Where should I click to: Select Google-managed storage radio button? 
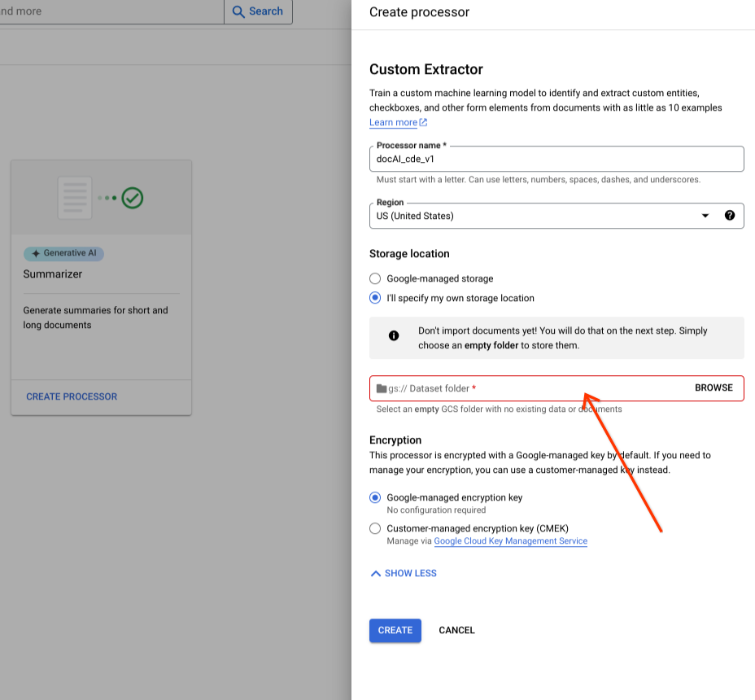[x=375, y=278]
